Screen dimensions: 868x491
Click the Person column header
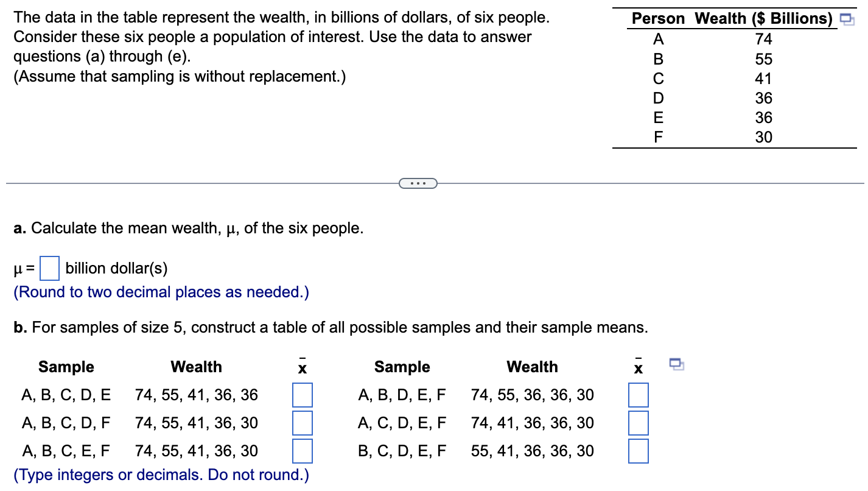(658, 18)
